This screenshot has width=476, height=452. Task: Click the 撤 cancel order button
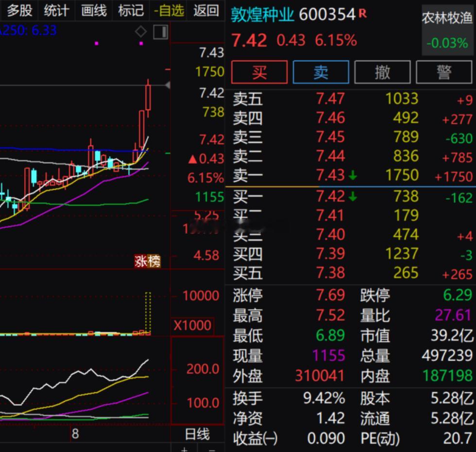pos(383,72)
